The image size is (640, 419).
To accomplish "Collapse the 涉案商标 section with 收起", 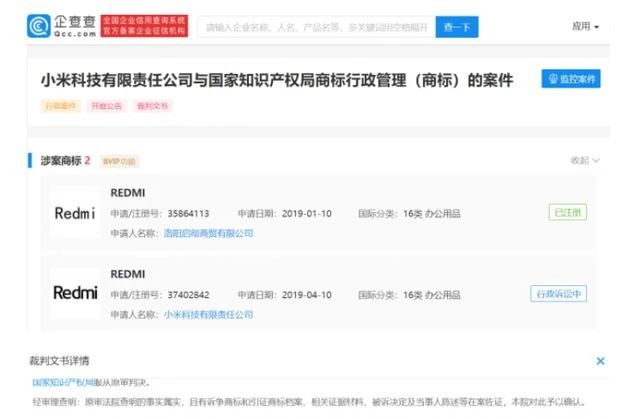I will (x=584, y=160).
